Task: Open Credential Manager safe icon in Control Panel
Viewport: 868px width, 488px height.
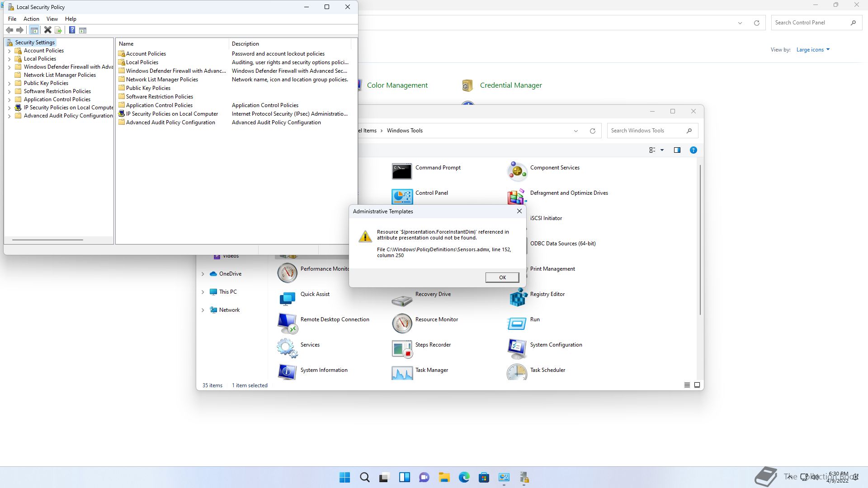Action: (467, 85)
